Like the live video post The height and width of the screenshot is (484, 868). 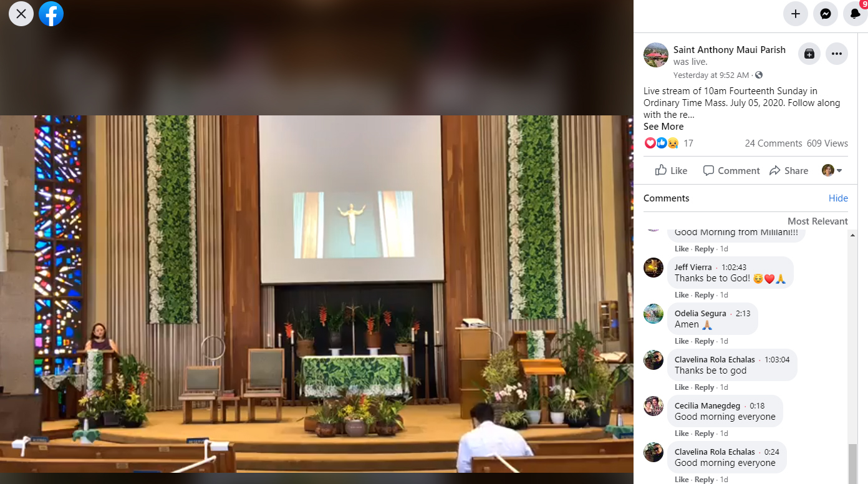pos(671,171)
